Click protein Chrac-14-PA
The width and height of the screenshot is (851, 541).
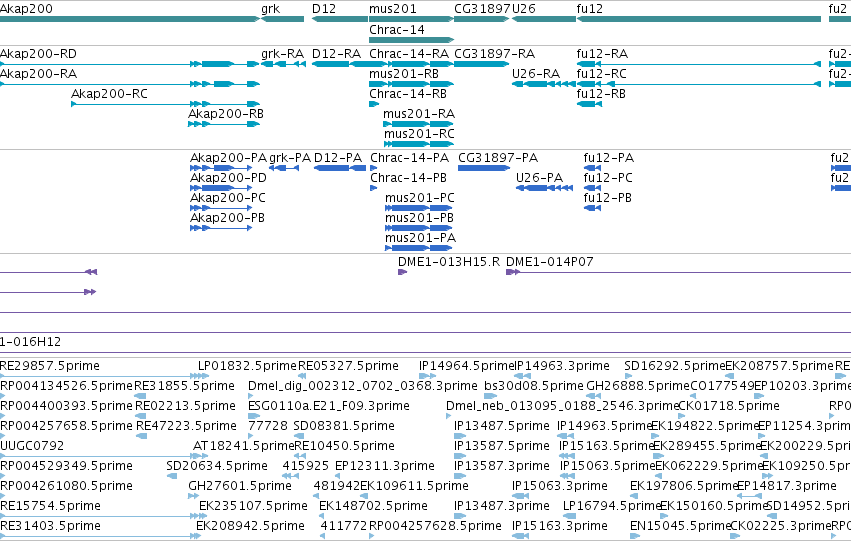[410, 158]
